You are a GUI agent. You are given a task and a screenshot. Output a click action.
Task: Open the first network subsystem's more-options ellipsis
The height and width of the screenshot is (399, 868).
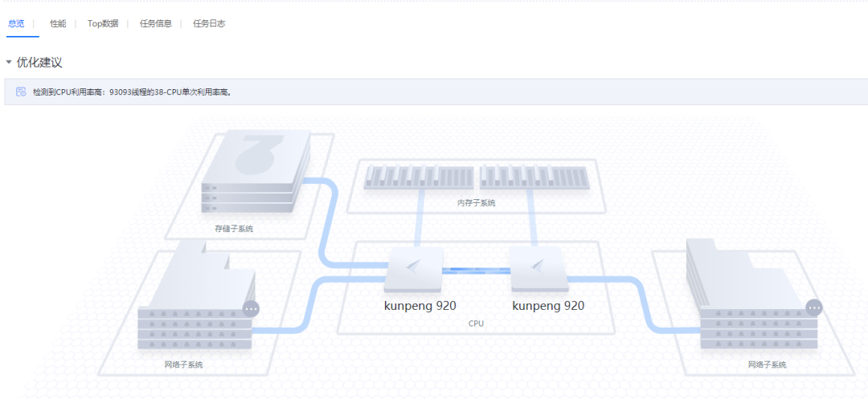pos(251,308)
